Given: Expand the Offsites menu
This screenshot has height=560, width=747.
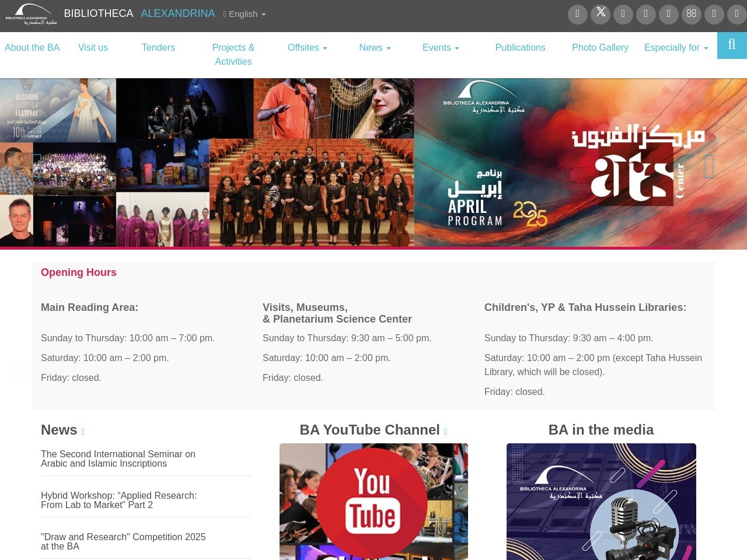Looking at the screenshot, I should tap(308, 48).
